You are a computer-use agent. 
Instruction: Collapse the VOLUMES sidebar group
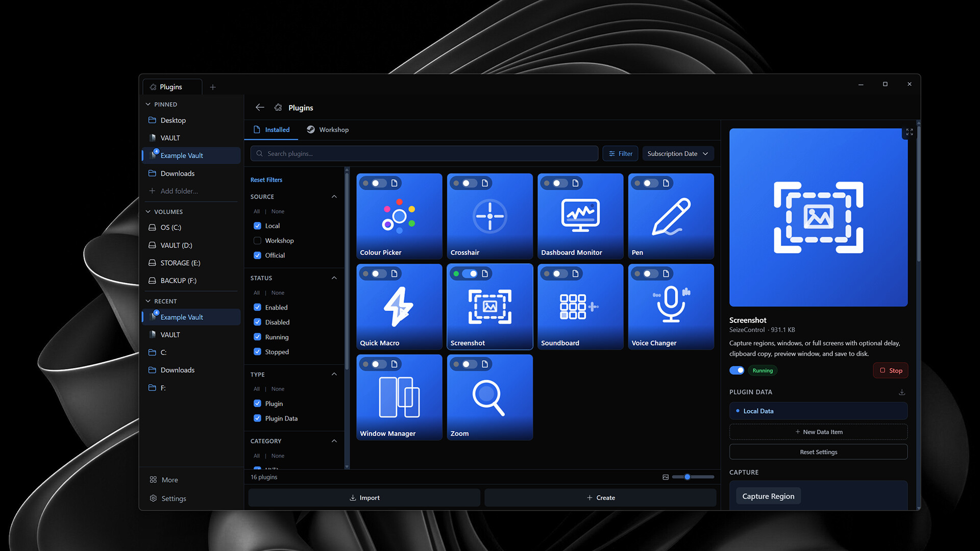[x=148, y=212]
